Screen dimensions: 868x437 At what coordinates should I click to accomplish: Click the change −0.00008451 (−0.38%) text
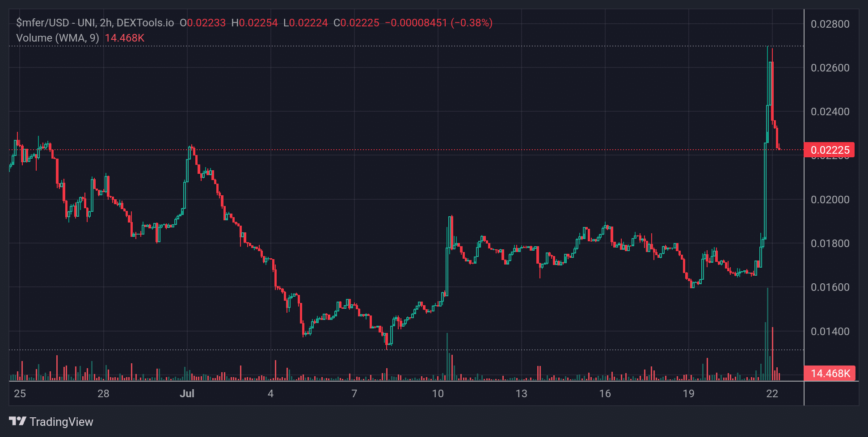[x=438, y=23]
